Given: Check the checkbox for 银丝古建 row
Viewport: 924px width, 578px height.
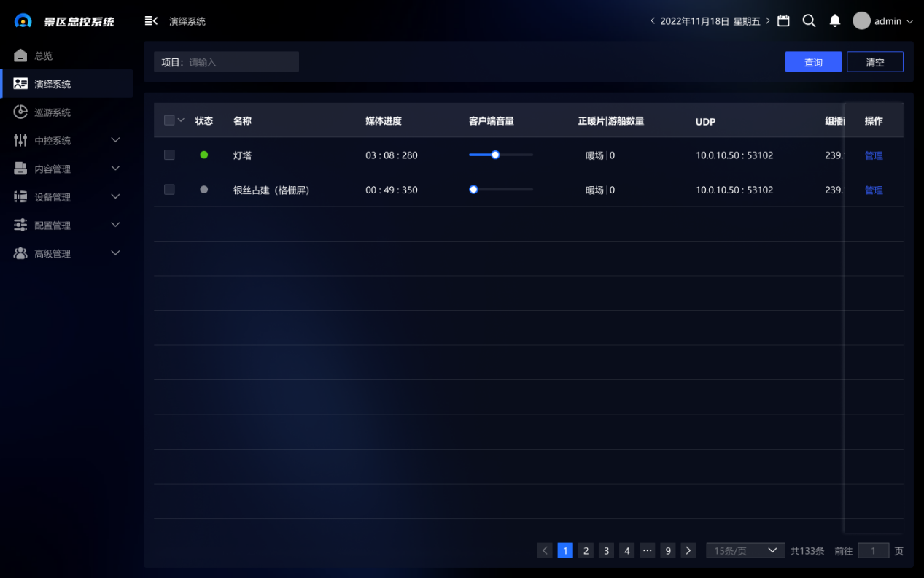Looking at the screenshot, I should coord(169,190).
